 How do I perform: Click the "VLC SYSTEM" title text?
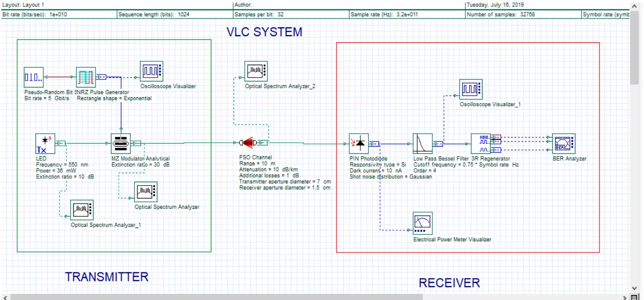[265, 32]
